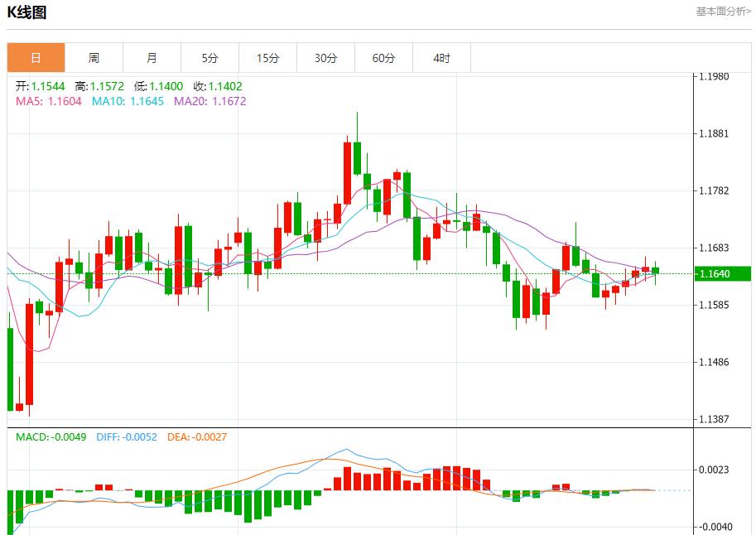This screenshot has width=756, height=535.
Task: Re-select the highlighted 日 (daily) tab
Action: coord(35,57)
